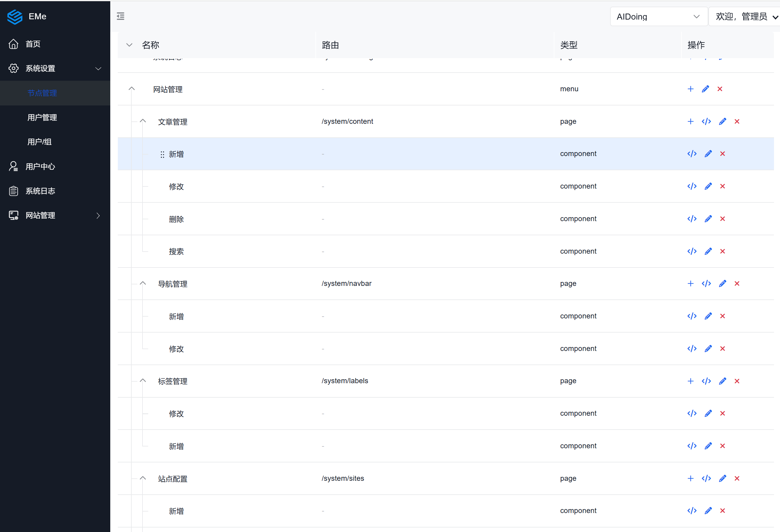Click edit pencil in highlighted 新增 row
Screen dimensions: 780x532
708,154
